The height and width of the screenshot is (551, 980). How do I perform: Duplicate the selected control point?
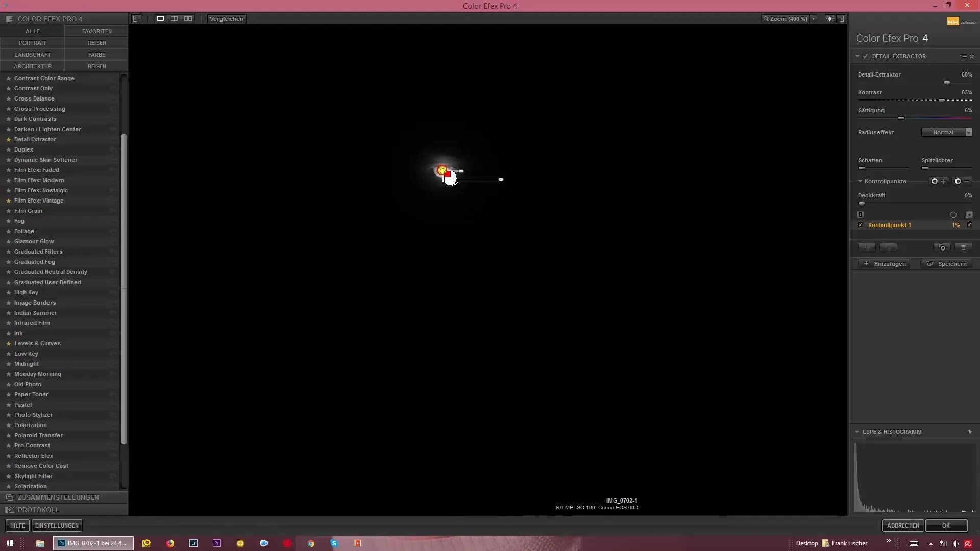tap(942, 247)
